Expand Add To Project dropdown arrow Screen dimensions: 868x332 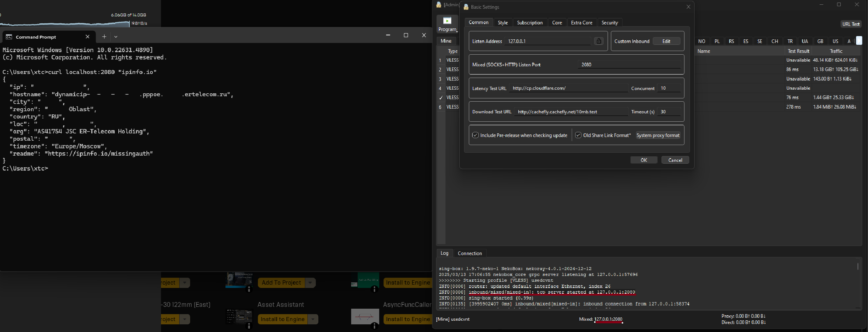tap(310, 283)
